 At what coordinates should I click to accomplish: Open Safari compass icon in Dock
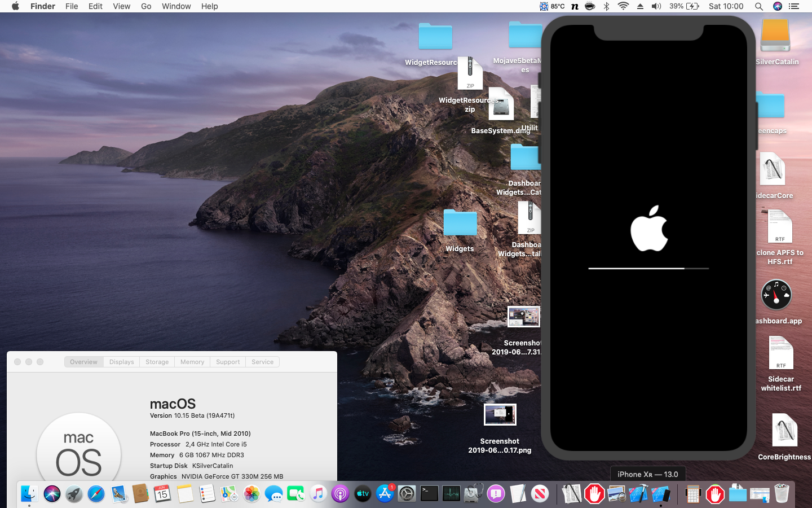(96, 494)
